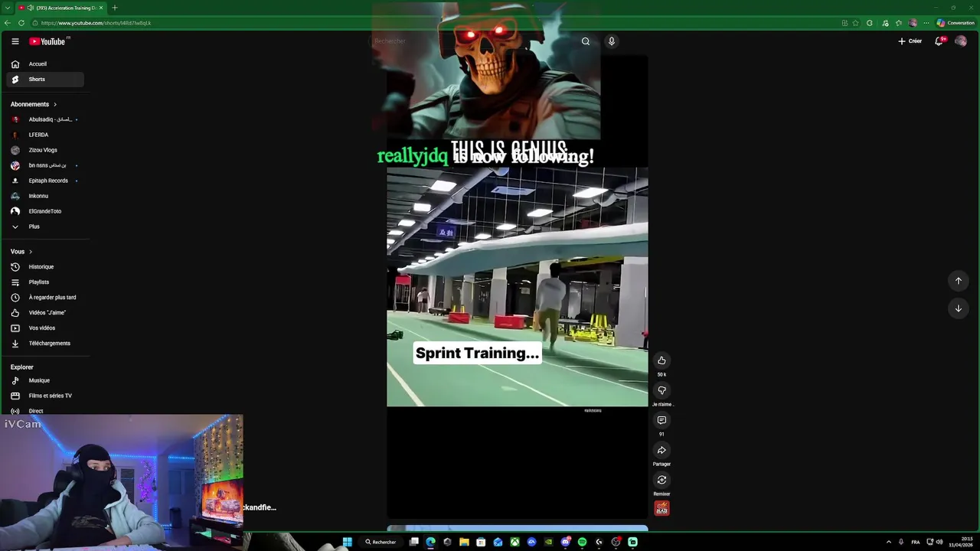The width and height of the screenshot is (980, 551).
Task: Expand Plus to show more subscriptions
Action: [45, 227]
